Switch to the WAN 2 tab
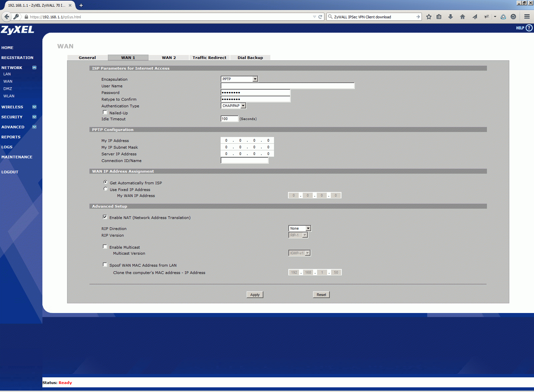 [x=169, y=58]
